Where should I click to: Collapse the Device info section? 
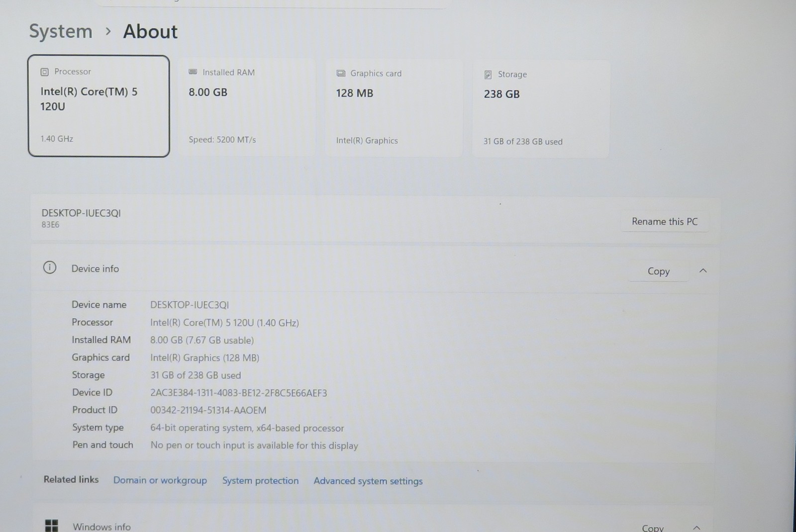pos(703,271)
